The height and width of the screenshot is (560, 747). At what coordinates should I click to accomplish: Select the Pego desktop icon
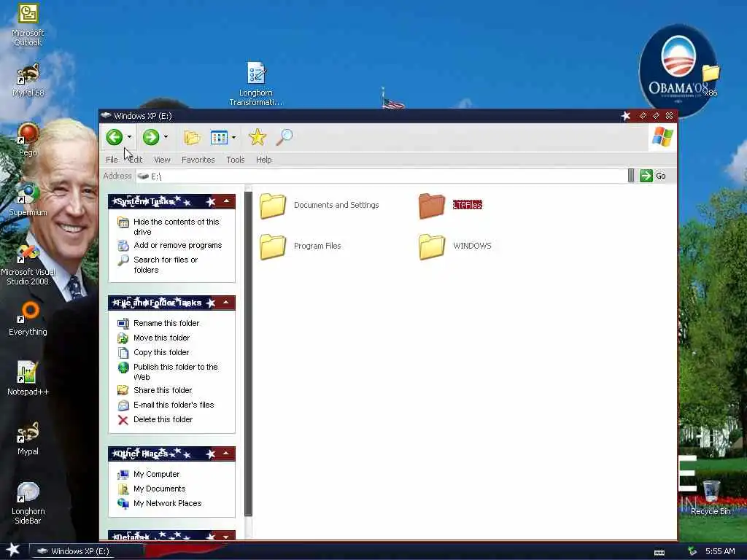[28, 139]
